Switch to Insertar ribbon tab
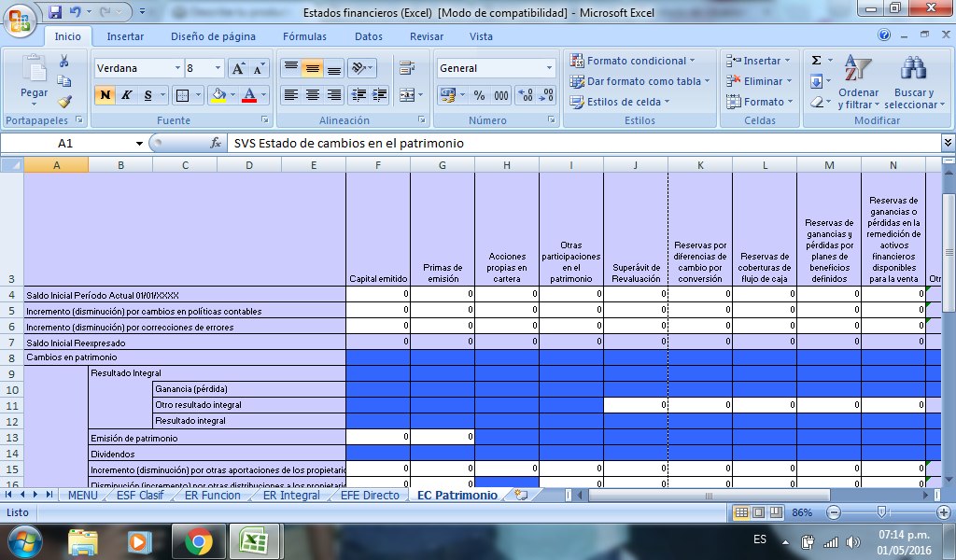Image resolution: width=956 pixels, height=560 pixels. pos(125,36)
